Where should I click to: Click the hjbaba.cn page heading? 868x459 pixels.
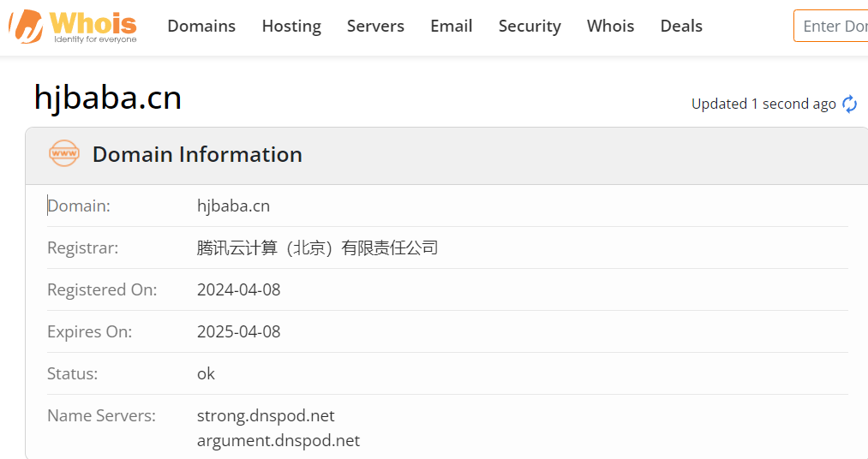[108, 98]
